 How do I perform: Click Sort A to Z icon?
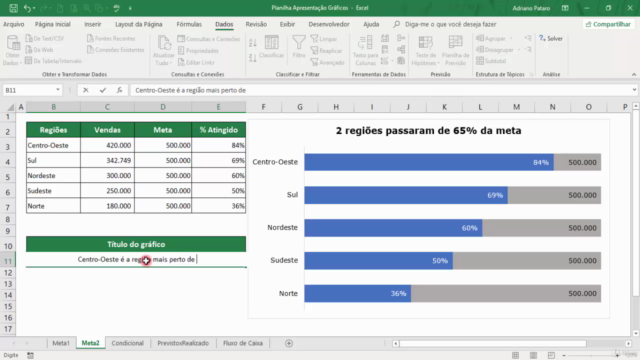(253, 42)
